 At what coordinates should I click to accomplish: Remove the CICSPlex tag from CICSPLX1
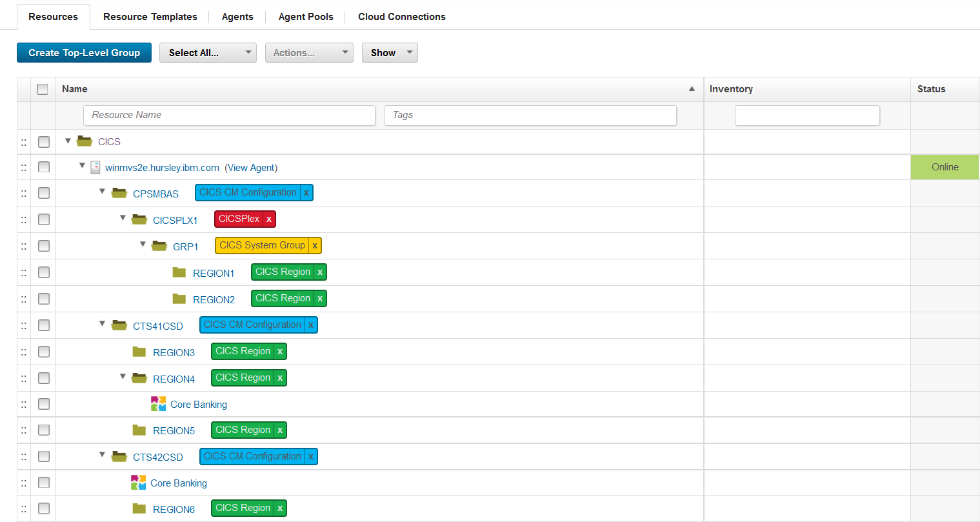(x=269, y=219)
